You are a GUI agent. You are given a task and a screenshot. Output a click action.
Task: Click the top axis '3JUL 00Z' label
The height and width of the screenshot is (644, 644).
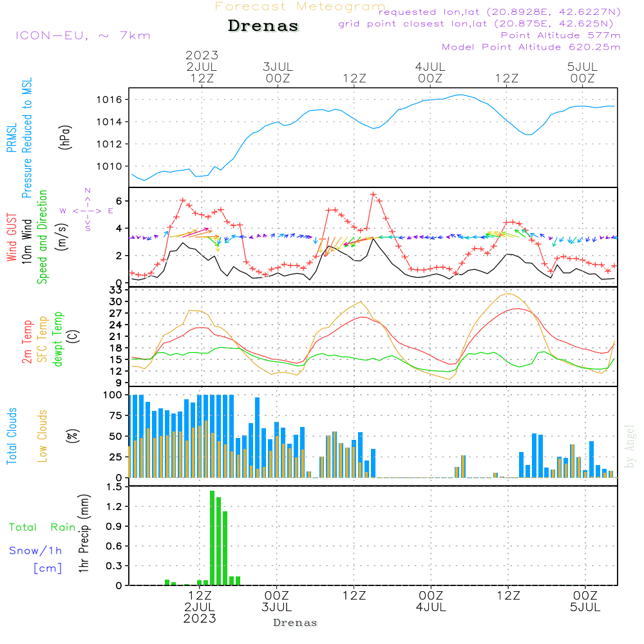point(278,72)
